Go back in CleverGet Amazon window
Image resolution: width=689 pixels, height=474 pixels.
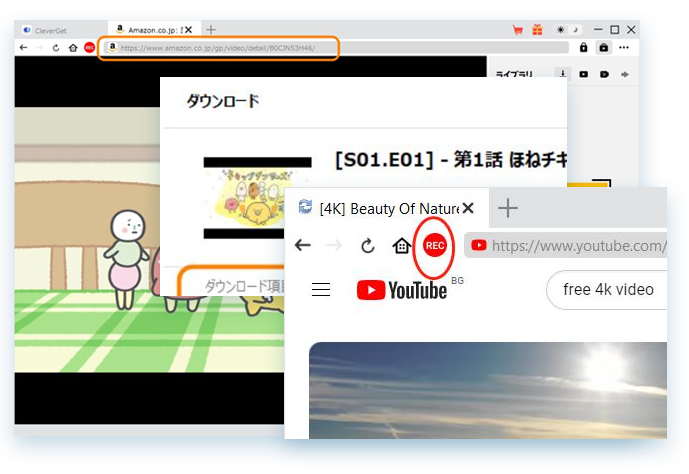(x=24, y=47)
